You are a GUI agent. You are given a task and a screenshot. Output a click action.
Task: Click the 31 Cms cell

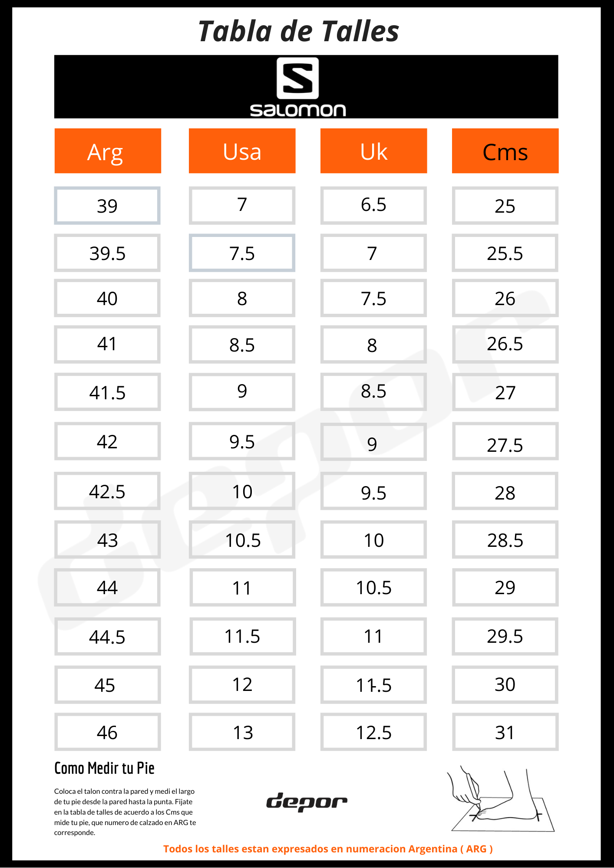click(505, 732)
